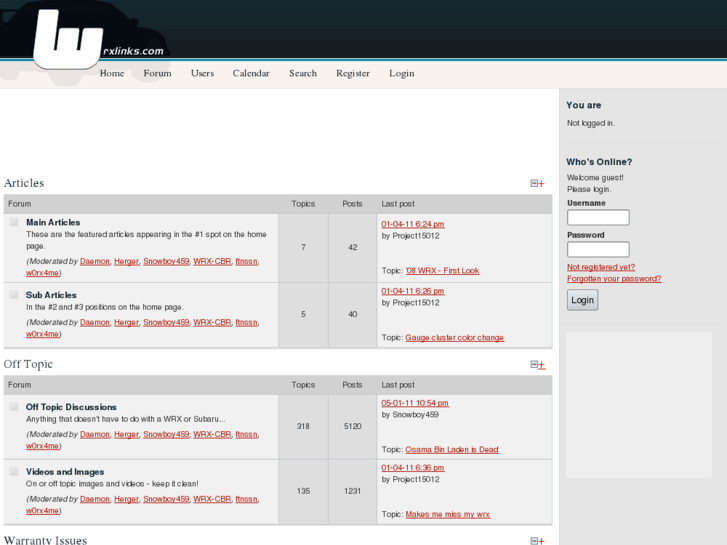
Task: Click the Videos and Images status icon
Action: (x=14, y=471)
